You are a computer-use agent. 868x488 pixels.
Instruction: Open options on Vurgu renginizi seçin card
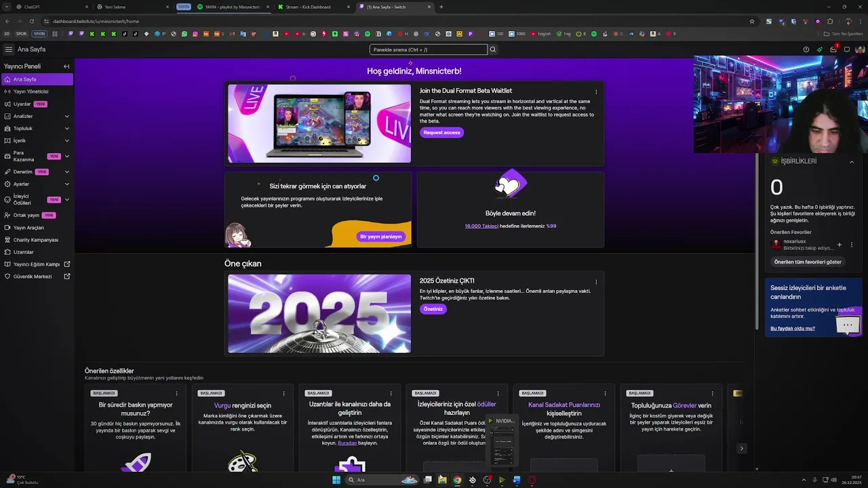283,393
